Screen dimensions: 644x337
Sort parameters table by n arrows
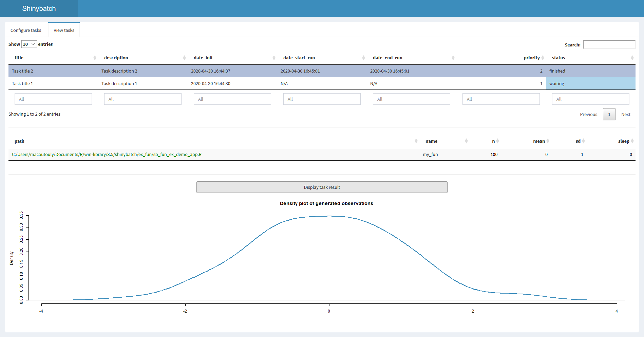[497, 141]
